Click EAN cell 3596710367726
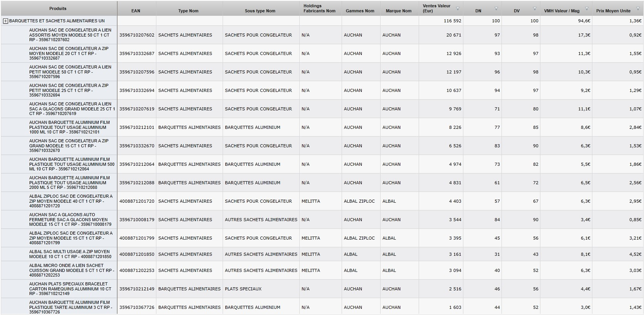Viewport: 644px width, 315px height. (137, 307)
